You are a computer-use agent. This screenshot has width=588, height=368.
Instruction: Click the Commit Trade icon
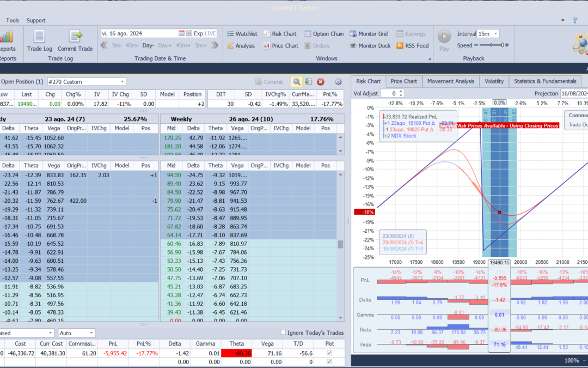pos(75,40)
